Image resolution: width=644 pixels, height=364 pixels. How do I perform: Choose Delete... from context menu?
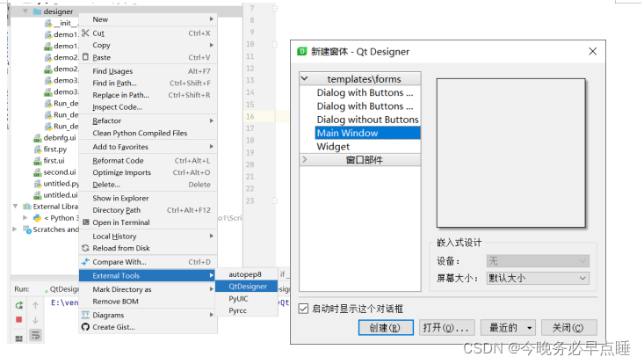click(148, 185)
